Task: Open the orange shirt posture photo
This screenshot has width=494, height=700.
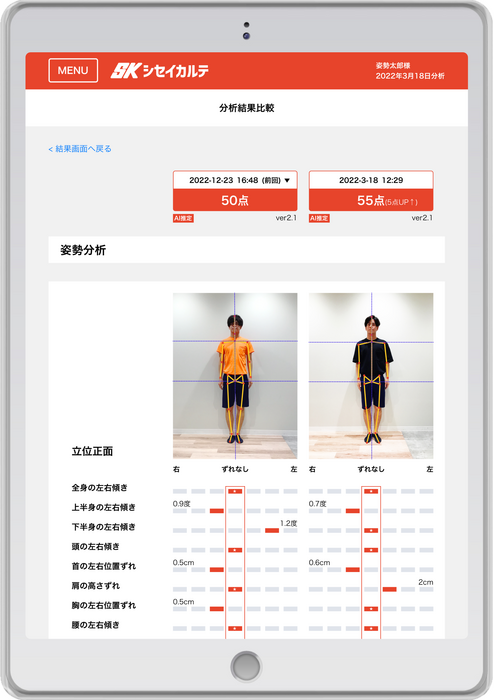Action: pos(235,375)
